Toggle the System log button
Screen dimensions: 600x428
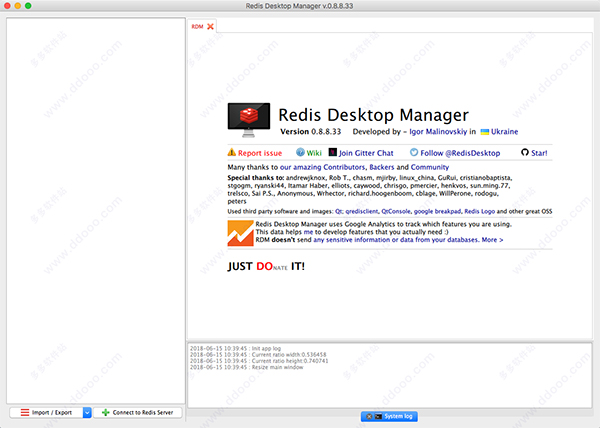click(x=389, y=416)
